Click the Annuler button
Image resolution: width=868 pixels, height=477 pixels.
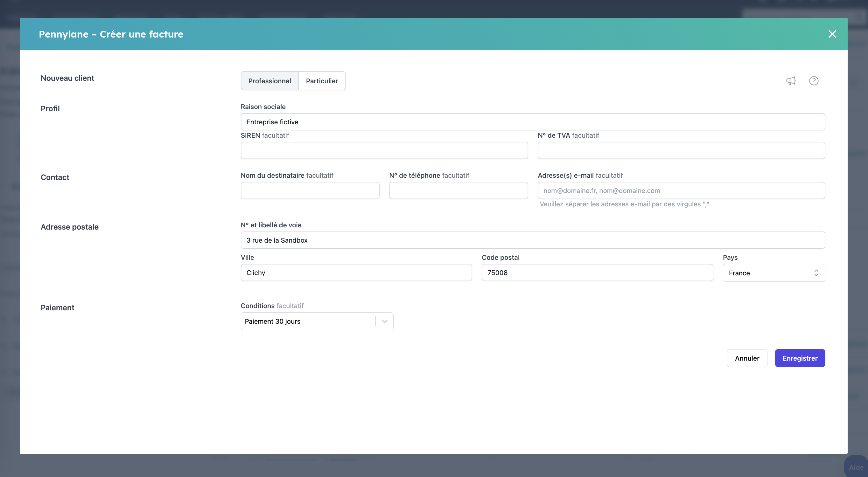tap(747, 358)
